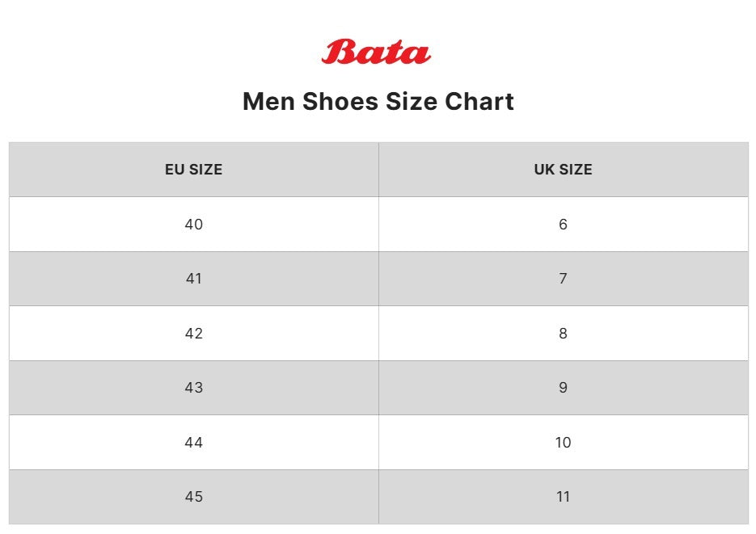Select the EU size 45 cell
This screenshot has width=756, height=534.
point(194,497)
